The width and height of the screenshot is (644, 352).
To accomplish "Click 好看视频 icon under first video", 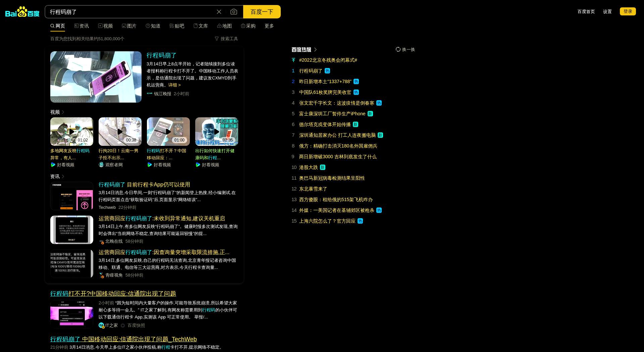I will [x=53, y=165].
